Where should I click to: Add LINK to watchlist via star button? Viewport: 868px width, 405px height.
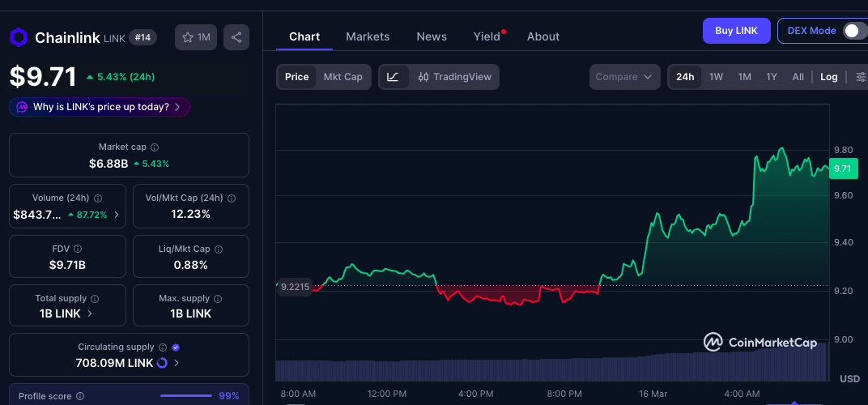(x=196, y=37)
